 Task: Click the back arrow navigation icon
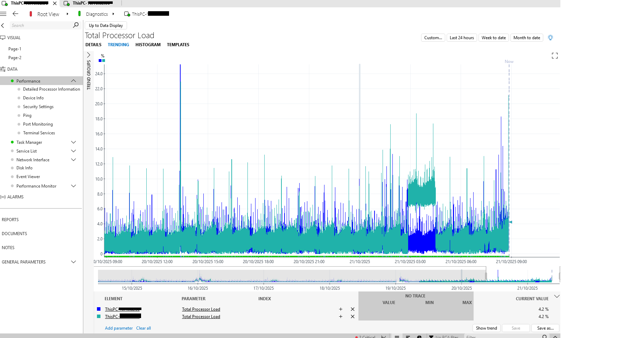[15, 14]
